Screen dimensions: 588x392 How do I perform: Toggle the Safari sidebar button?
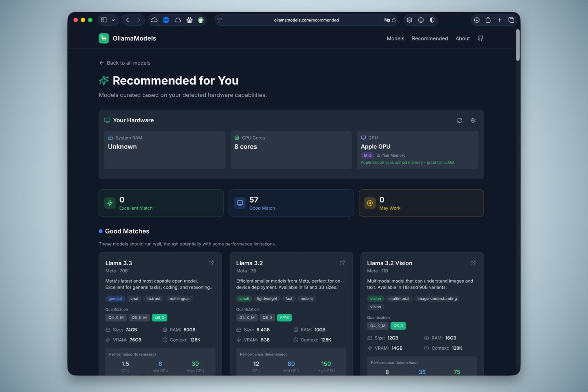coord(104,20)
